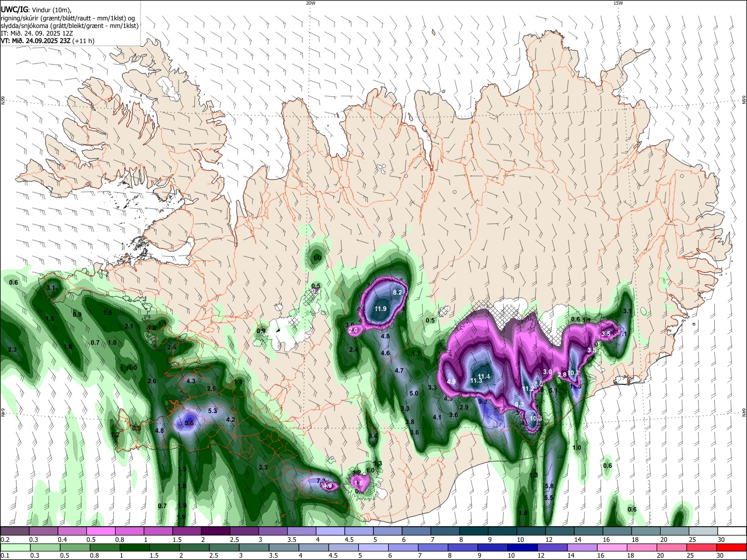Image resolution: width=747 pixels, height=560 pixels.
Task: Click the 8.2 precipitation value on the map
Action: click(x=398, y=292)
